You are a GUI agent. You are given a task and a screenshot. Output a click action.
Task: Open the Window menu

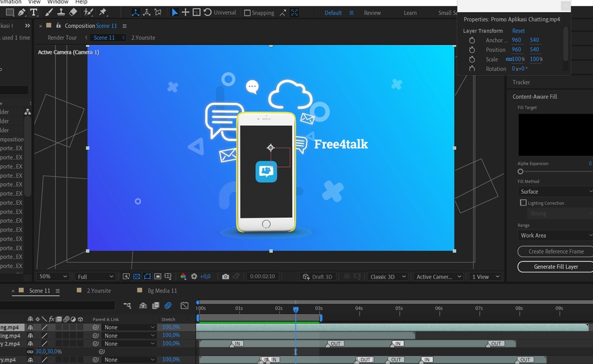pyautogui.click(x=58, y=2)
